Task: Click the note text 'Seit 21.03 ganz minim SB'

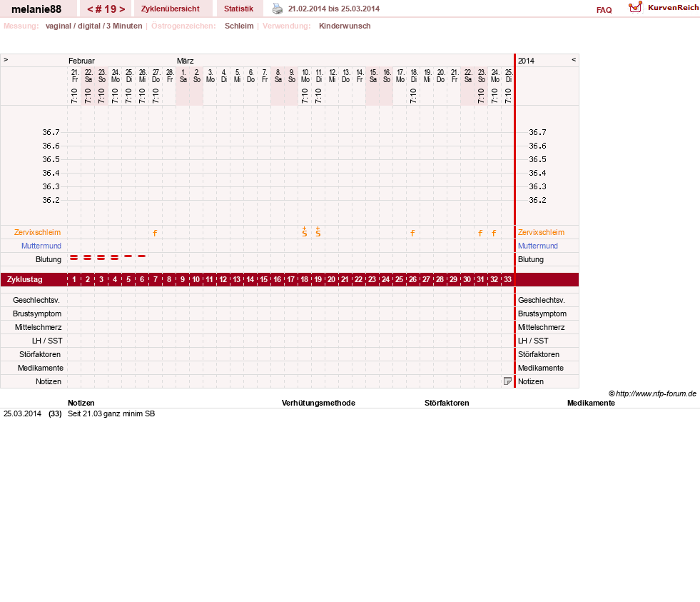Action: (111, 414)
